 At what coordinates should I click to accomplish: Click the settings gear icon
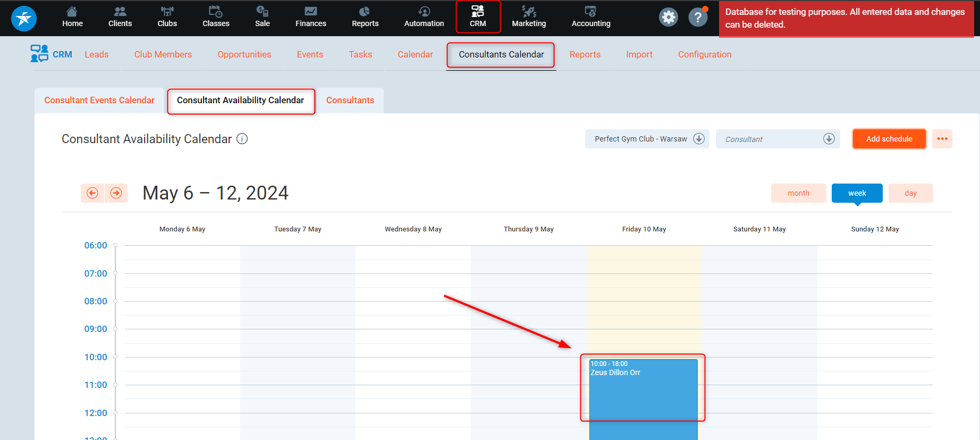click(x=669, y=18)
